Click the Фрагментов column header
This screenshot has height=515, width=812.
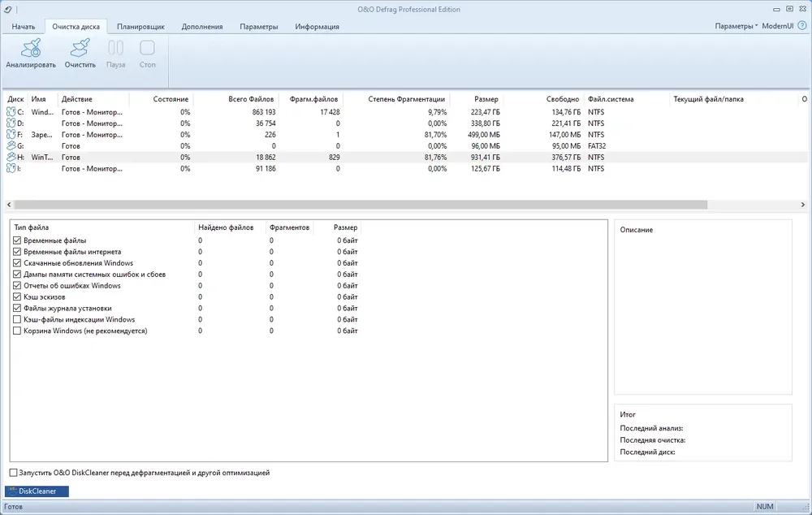289,227
